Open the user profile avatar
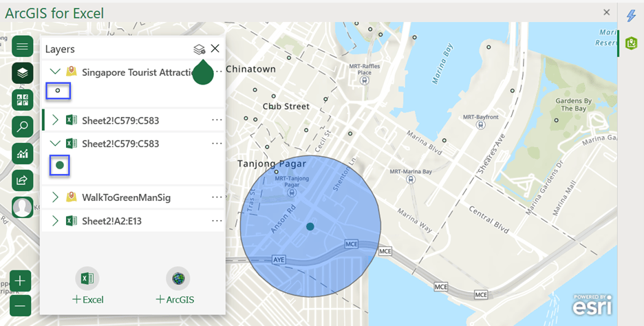This screenshot has height=326, width=644. [x=22, y=207]
